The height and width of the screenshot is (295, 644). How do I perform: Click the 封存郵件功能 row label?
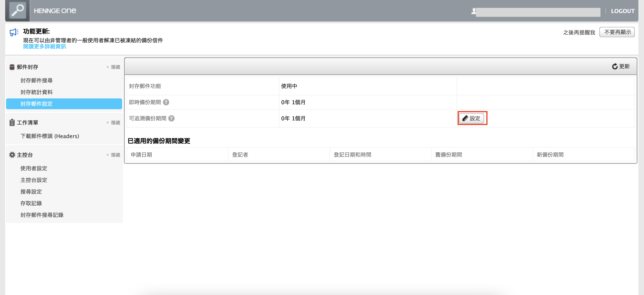point(145,86)
